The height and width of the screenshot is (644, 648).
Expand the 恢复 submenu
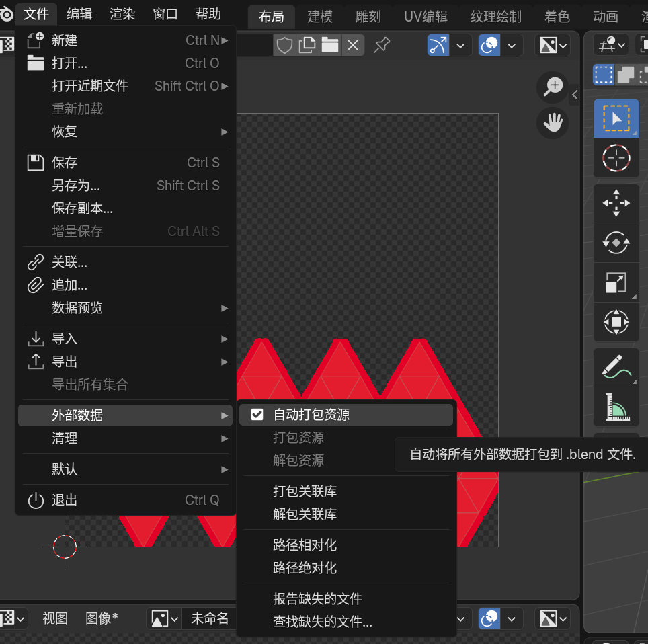126,132
